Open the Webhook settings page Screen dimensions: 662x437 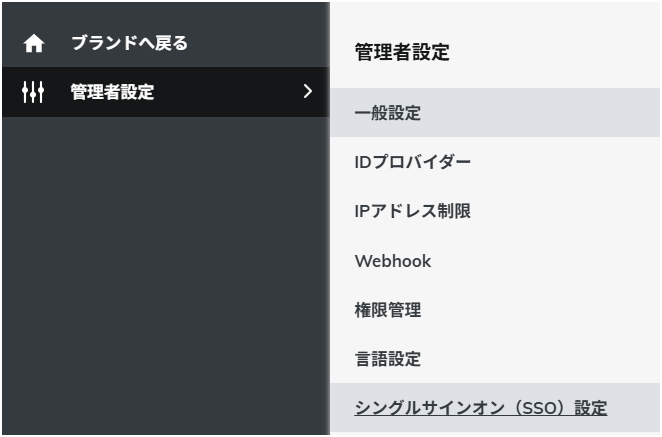(x=392, y=261)
